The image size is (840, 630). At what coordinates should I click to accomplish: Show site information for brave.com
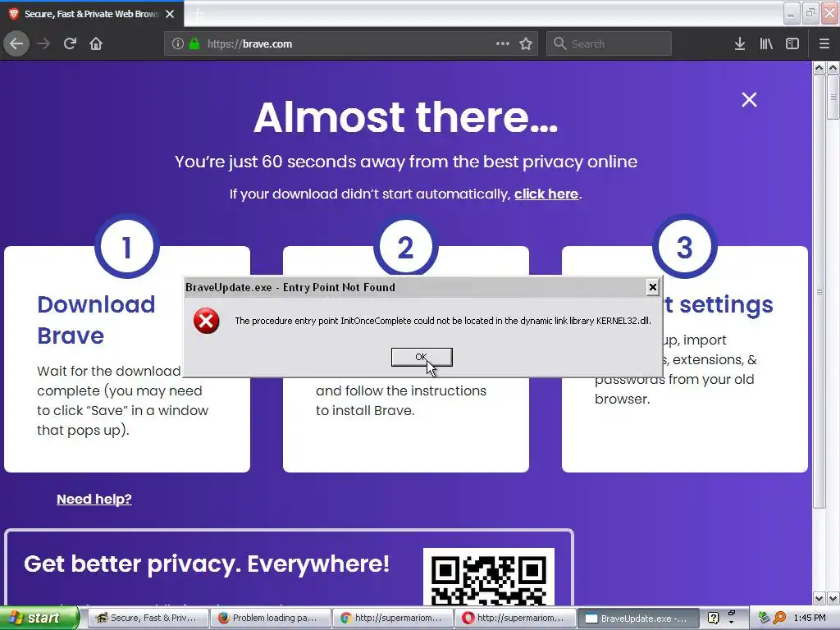pos(178,44)
